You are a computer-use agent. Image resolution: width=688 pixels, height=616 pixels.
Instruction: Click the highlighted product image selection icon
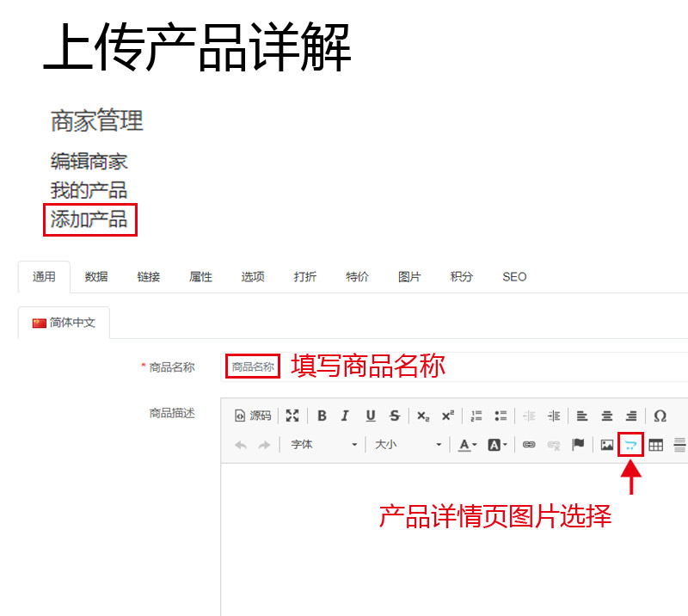[631, 445]
